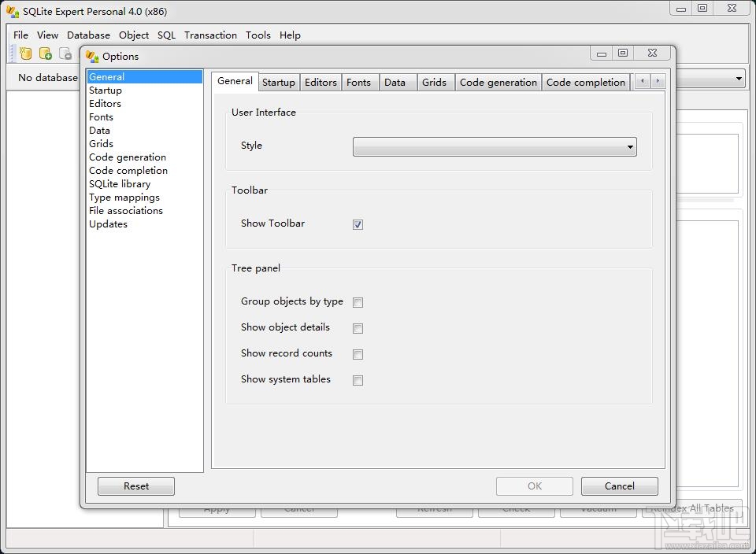
Task: Open the Style dropdown under User Interface
Action: (x=629, y=146)
